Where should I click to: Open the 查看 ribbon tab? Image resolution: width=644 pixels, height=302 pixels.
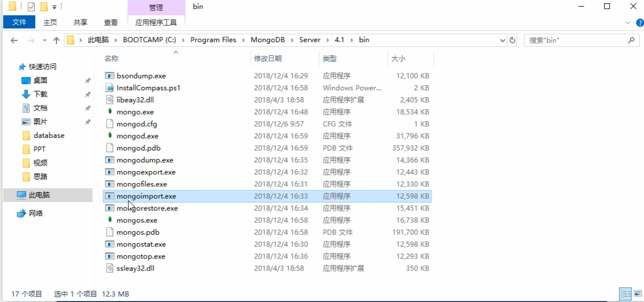(111, 23)
